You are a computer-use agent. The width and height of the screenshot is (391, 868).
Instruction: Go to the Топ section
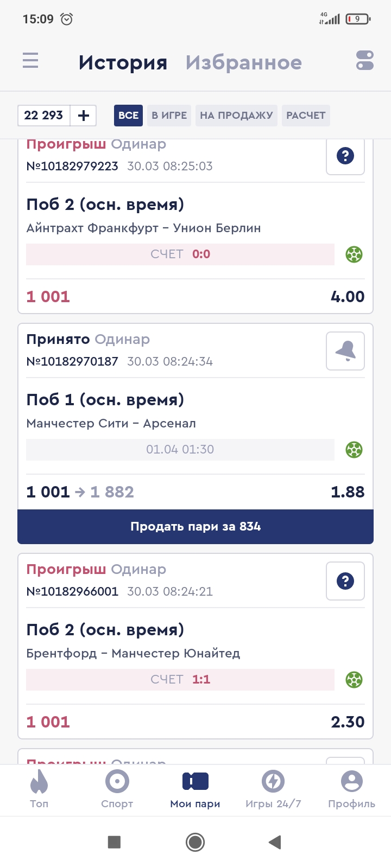pos(39,789)
